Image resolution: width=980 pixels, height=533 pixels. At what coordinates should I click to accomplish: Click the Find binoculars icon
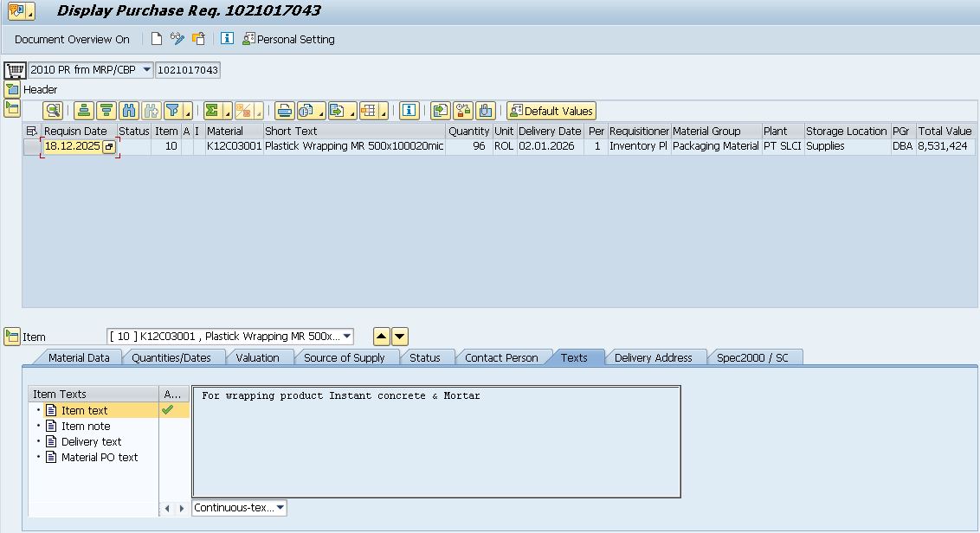(x=129, y=111)
